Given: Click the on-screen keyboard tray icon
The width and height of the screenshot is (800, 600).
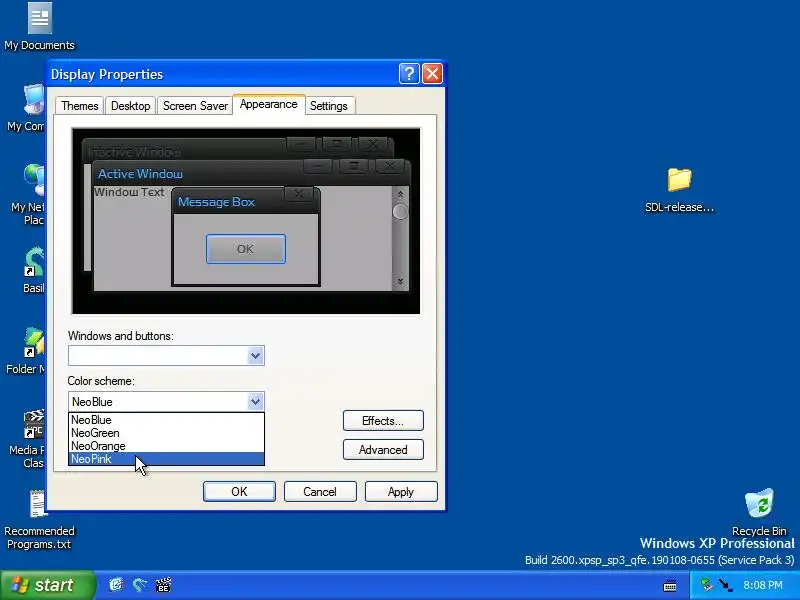Looking at the screenshot, I should point(670,586).
